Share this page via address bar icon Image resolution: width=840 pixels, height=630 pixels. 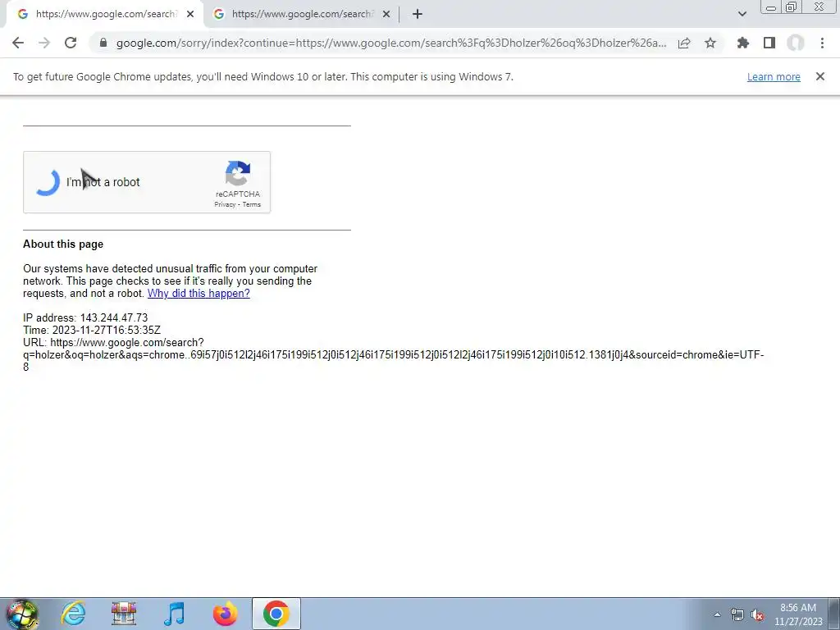point(684,43)
